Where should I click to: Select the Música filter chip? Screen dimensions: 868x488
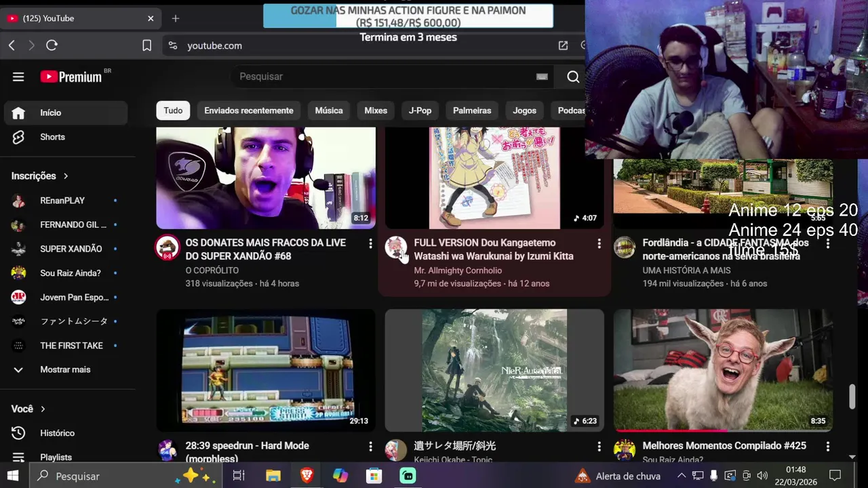pyautogui.click(x=329, y=110)
